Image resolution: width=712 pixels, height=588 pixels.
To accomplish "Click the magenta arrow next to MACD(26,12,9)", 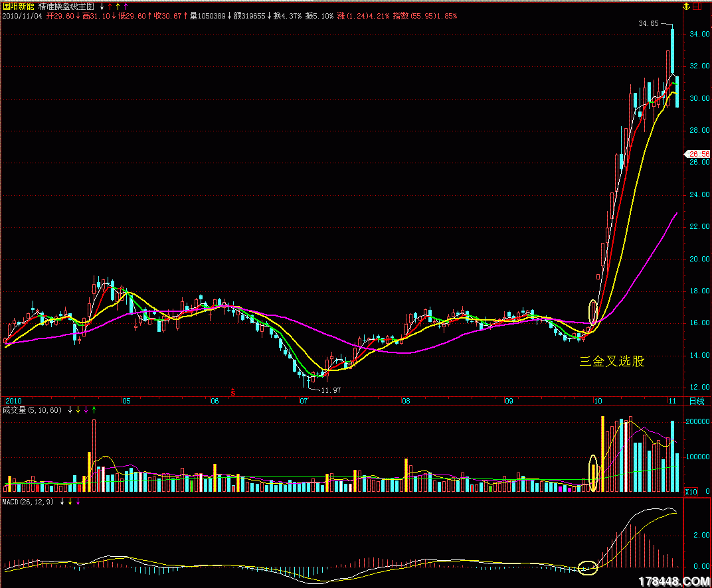I will 78,502.
